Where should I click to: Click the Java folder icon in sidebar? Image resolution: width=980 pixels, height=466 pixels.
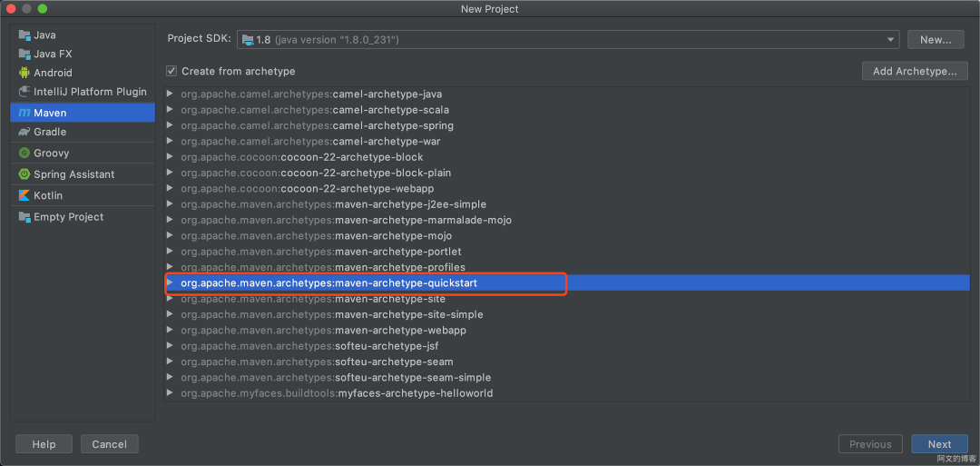click(24, 35)
